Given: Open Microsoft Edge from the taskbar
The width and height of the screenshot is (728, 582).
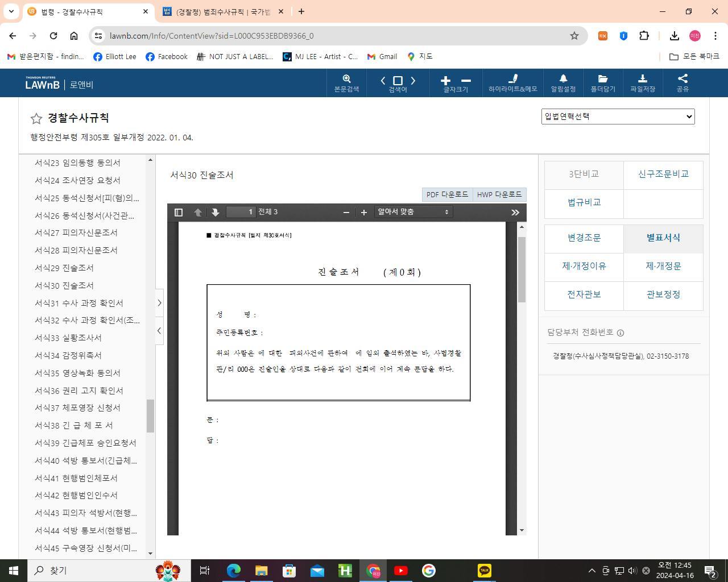Looking at the screenshot, I should 233,570.
